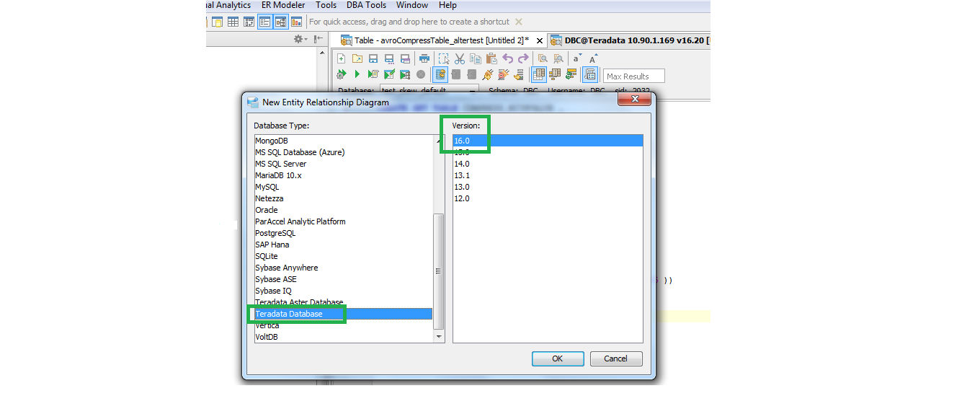Click the Print icon in the editor toolbar
This screenshot has width=980, height=409.
click(424, 58)
